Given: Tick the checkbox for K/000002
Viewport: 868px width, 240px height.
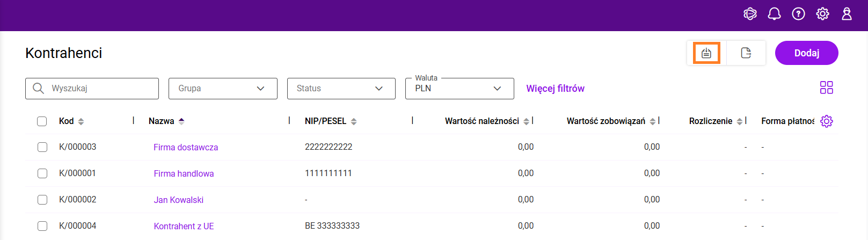Looking at the screenshot, I should 42,200.
